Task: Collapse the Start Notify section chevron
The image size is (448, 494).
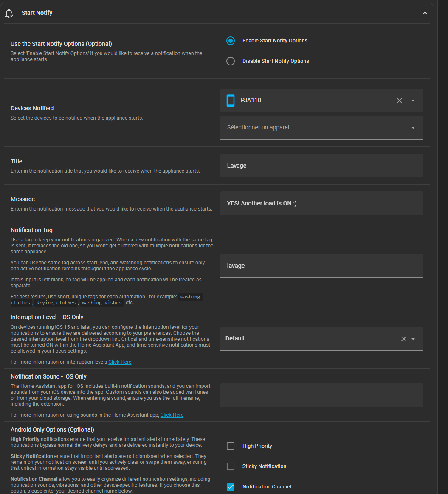Action: point(425,13)
